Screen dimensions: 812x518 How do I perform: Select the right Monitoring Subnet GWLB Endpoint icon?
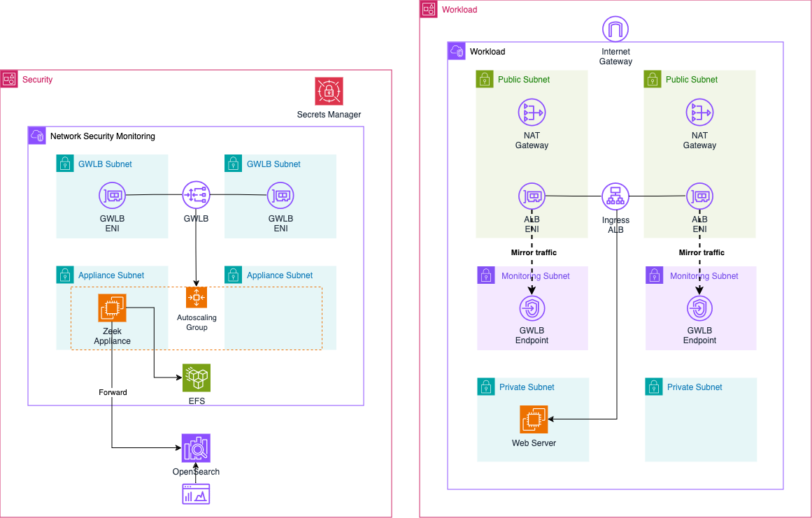700,308
